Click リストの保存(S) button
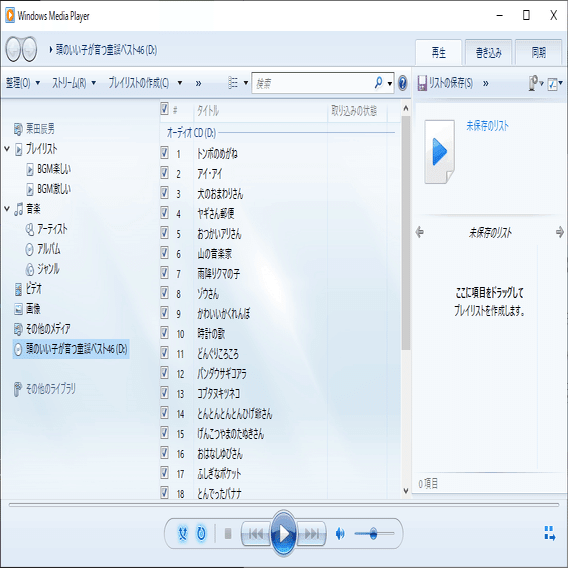The image size is (568, 568). pyautogui.click(x=445, y=83)
